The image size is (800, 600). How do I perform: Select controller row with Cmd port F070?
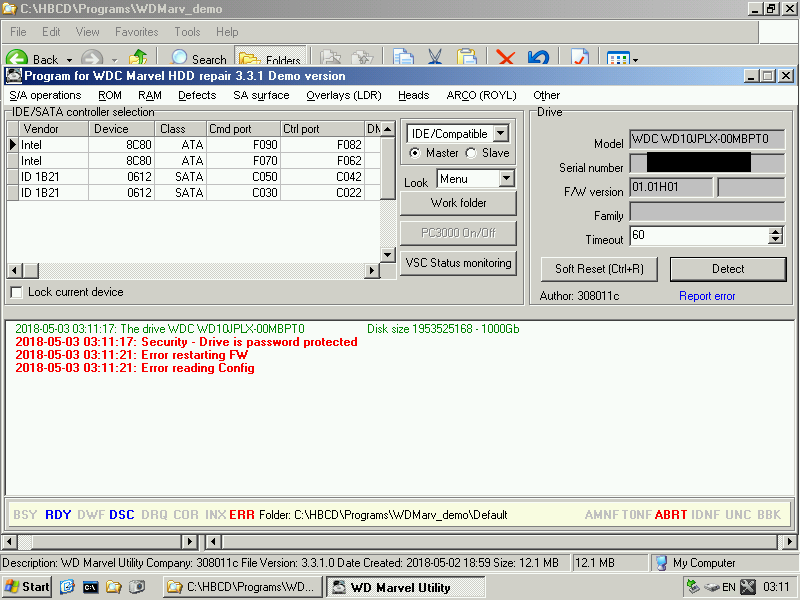pyautogui.click(x=194, y=161)
